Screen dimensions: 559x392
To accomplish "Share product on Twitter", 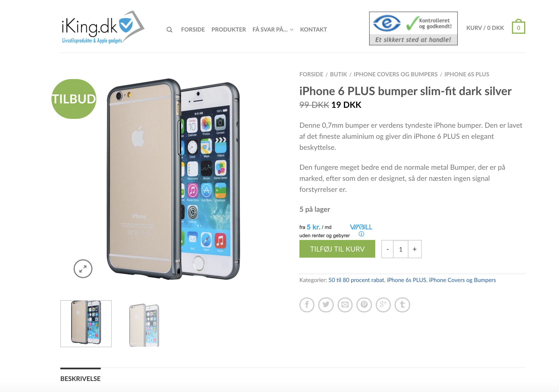I will pyautogui.click(x=326, y=305).
